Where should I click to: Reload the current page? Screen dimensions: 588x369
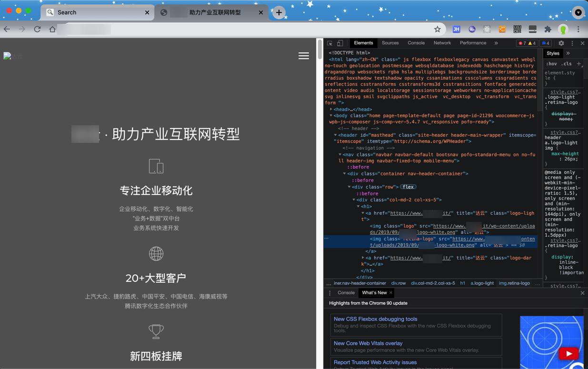pos(37,29)
